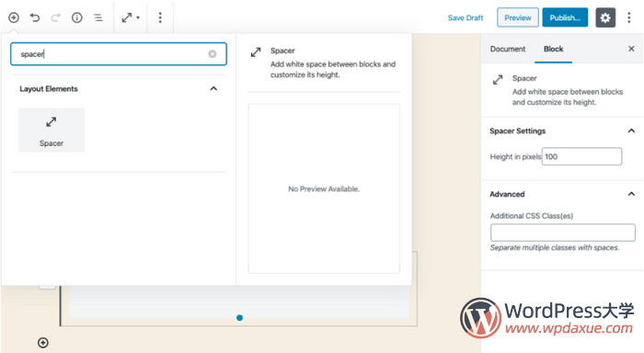Viewport: 644px width, 353px height.
Task: Collapse the Advanced panel
Action: [631, 194]
